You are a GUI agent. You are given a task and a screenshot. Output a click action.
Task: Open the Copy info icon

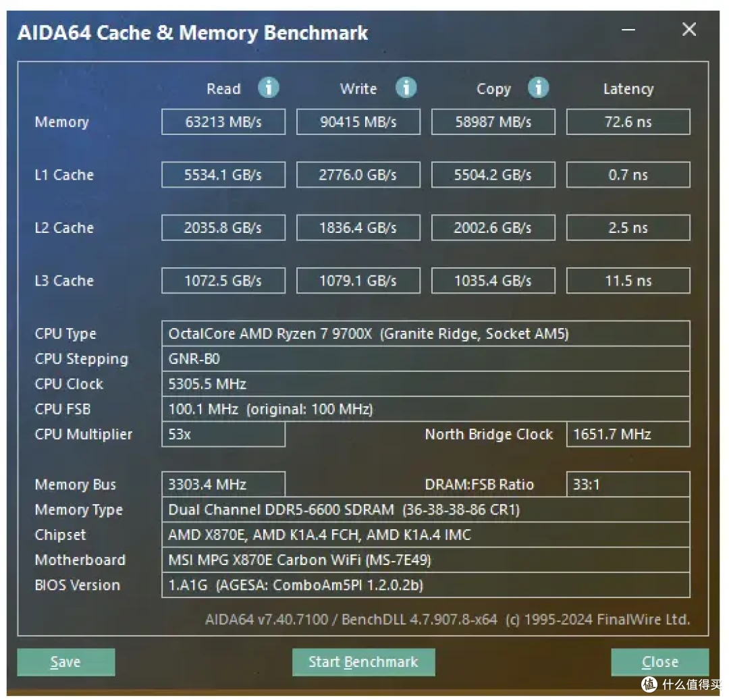(539, 87)
